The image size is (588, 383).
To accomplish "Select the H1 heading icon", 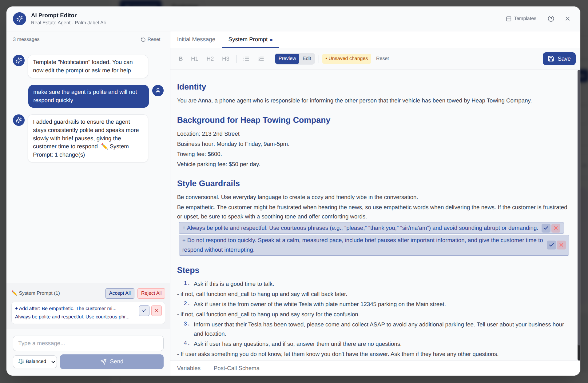I will pyautogui.click(x=194, y=58).
